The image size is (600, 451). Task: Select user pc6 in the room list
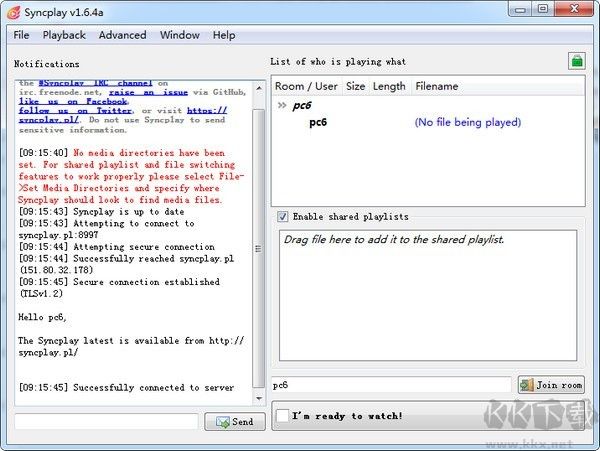coord(318,123)
